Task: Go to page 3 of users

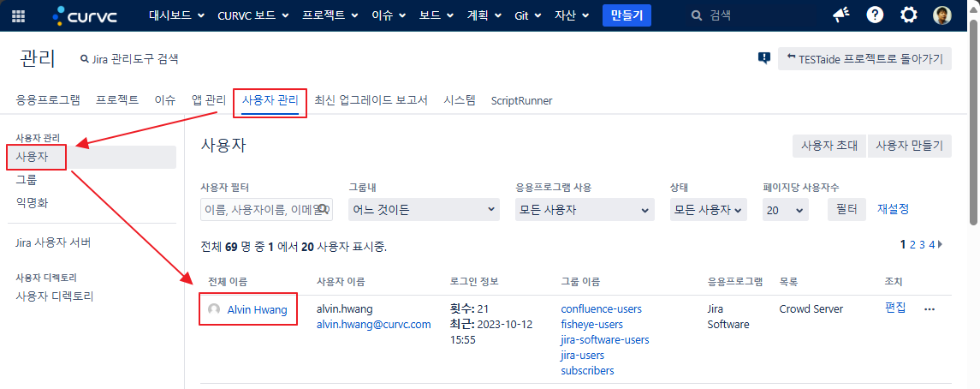Action: tap(922, 244)
